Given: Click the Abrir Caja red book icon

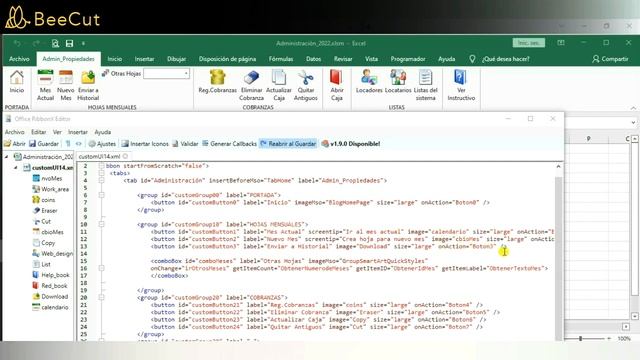Looking at the screenshot, I should pyautogui.click(x=336, y=78).
